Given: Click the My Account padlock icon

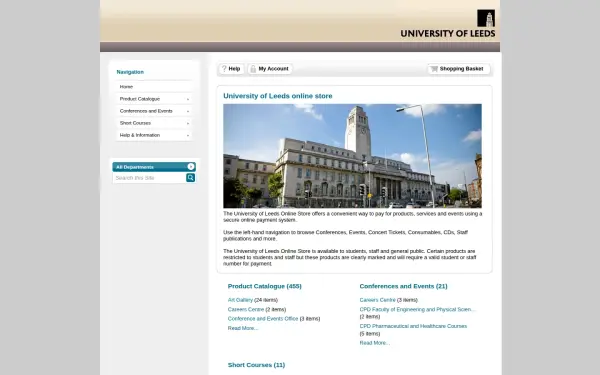Looking at the screenshot, I should click(253, 69).
